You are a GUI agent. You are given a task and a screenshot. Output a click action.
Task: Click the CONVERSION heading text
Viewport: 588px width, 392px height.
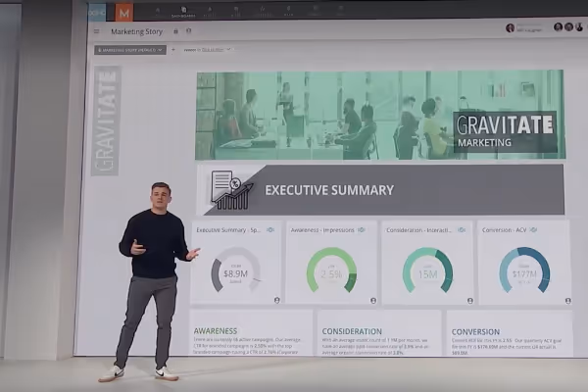(x=475, y=331)
